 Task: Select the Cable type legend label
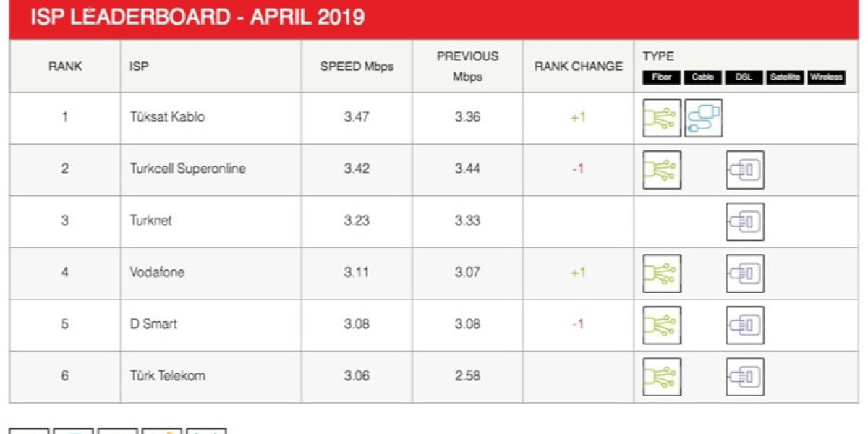702,77
